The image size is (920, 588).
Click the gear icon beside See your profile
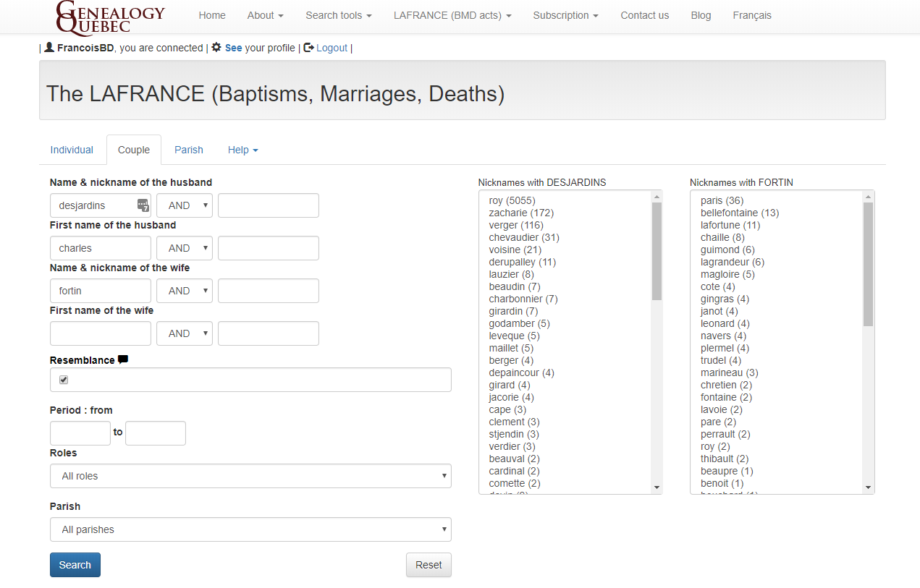tap(216, 47)
